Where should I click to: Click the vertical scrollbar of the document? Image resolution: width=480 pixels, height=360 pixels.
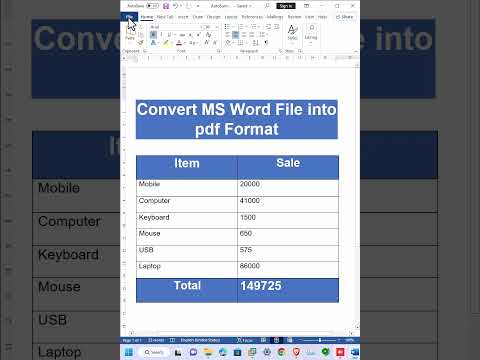tap(357, 197)
